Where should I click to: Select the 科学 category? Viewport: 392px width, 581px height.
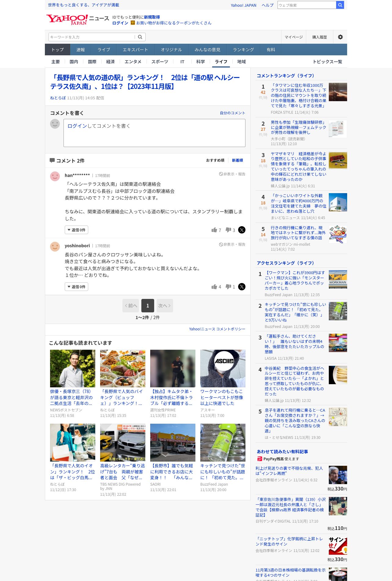coord(201,62)
